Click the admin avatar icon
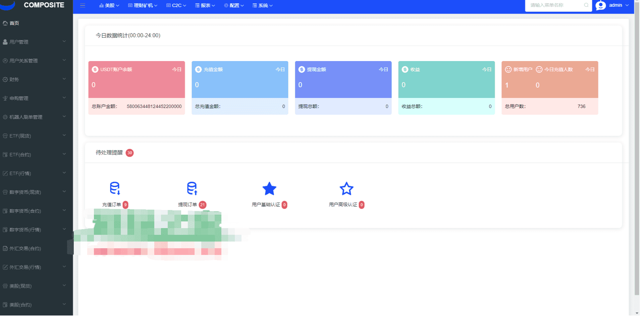 [601, 5]
